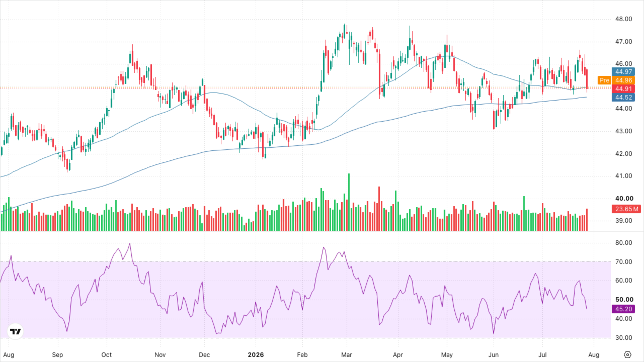This screenshot has width=644, height=362.
Task: Click the Aug label at timeline start
Action: click(9, 355)
